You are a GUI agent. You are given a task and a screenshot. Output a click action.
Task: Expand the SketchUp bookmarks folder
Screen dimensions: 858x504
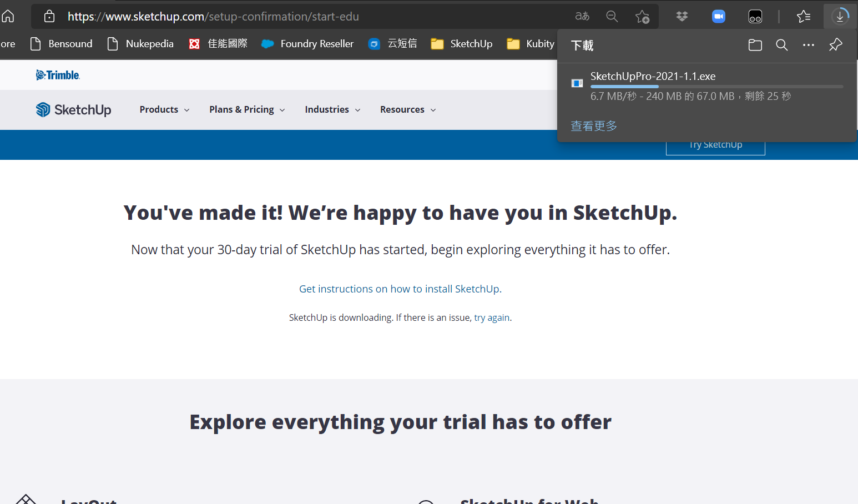tap(462, 44)
